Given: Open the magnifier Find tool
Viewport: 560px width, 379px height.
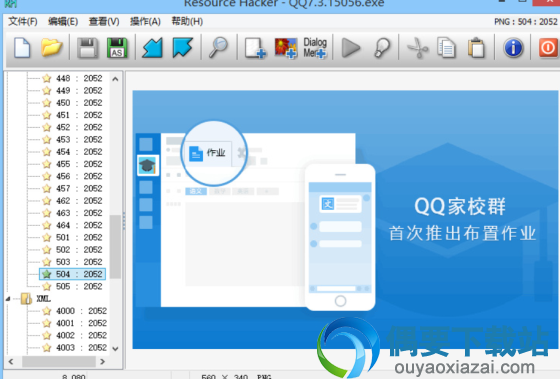Looking at the screenshot, I should [x=218, y=47].
